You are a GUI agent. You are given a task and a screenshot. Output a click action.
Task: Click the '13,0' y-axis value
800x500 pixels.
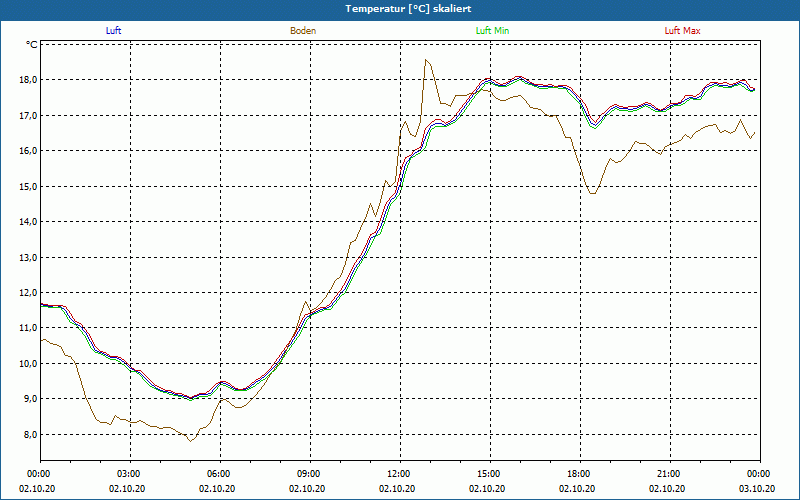point(29,258)
